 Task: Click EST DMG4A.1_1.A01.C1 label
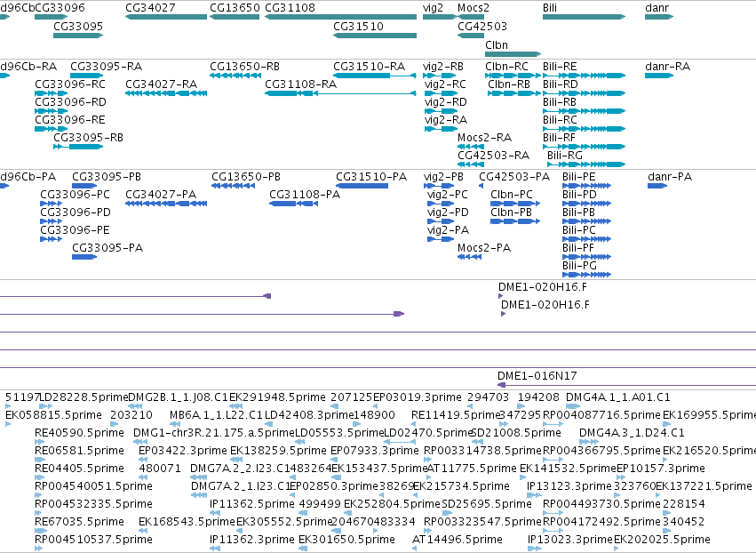[x=618, y=397]
